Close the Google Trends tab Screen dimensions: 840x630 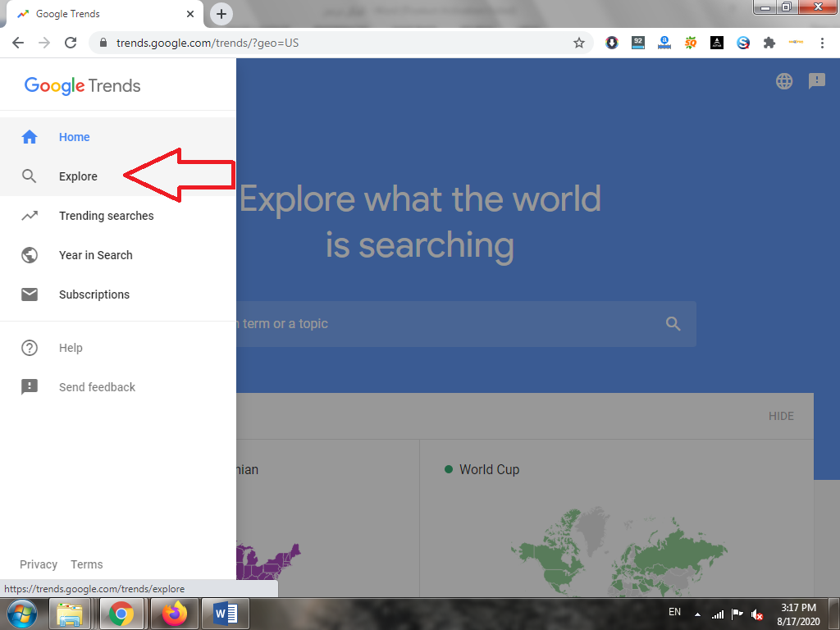point(190,14)
